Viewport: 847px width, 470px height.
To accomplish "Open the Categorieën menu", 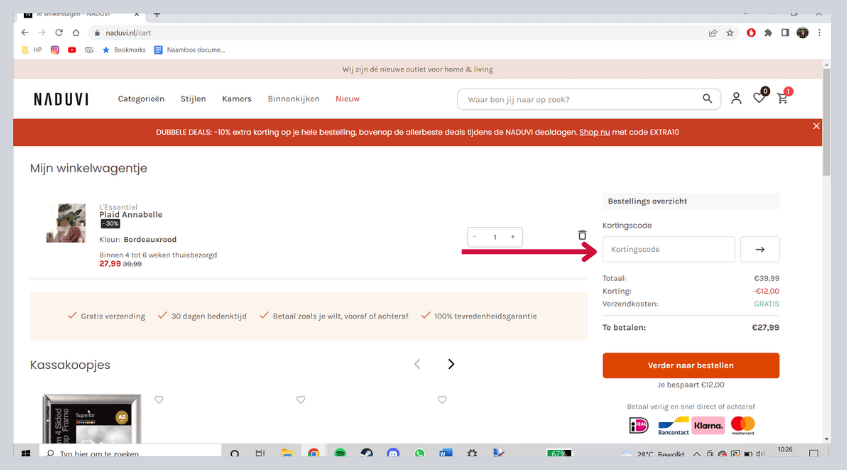I will pos(141,99).
